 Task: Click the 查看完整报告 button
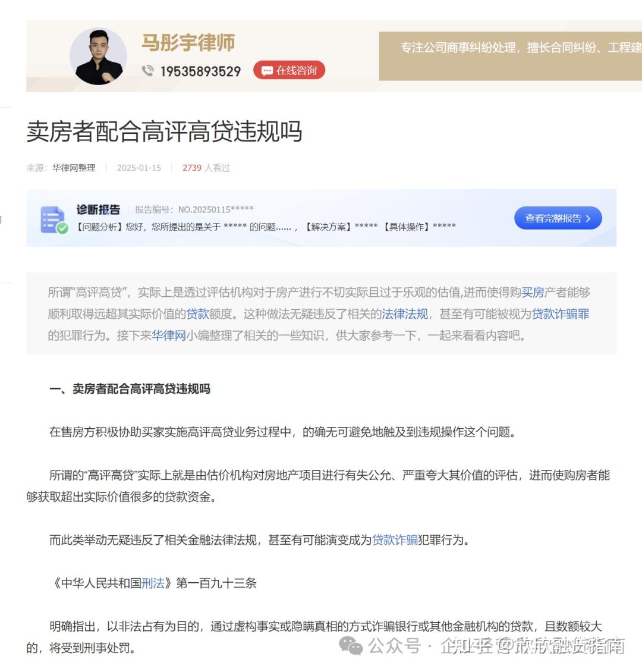558,218
